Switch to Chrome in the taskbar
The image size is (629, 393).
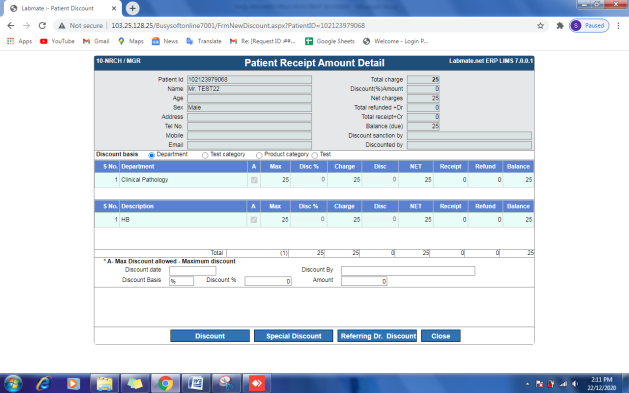click(x=165, y=383)
